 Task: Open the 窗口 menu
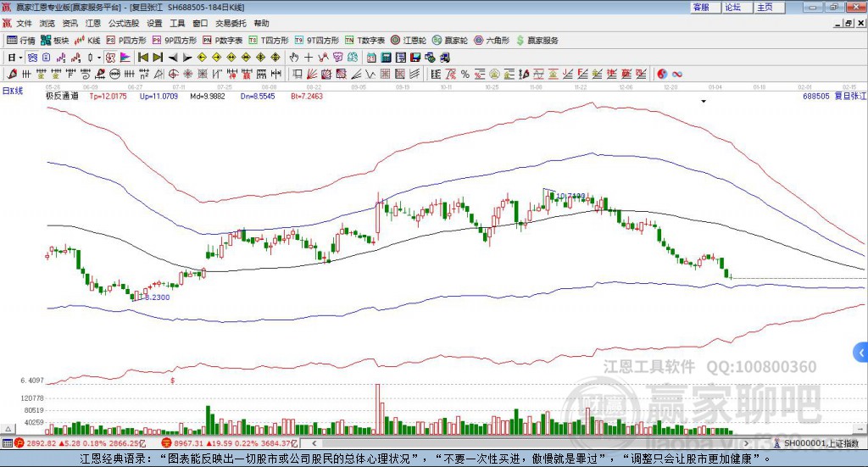tap(200, 23)
